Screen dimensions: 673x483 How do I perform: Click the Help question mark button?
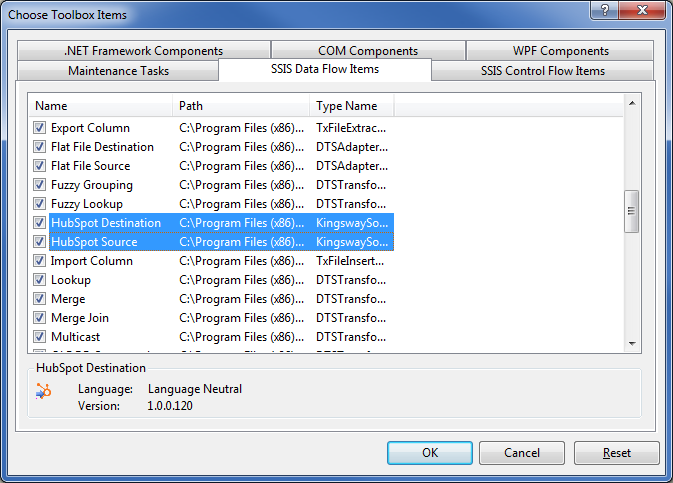pyautogui.click(x=605, y=10)
